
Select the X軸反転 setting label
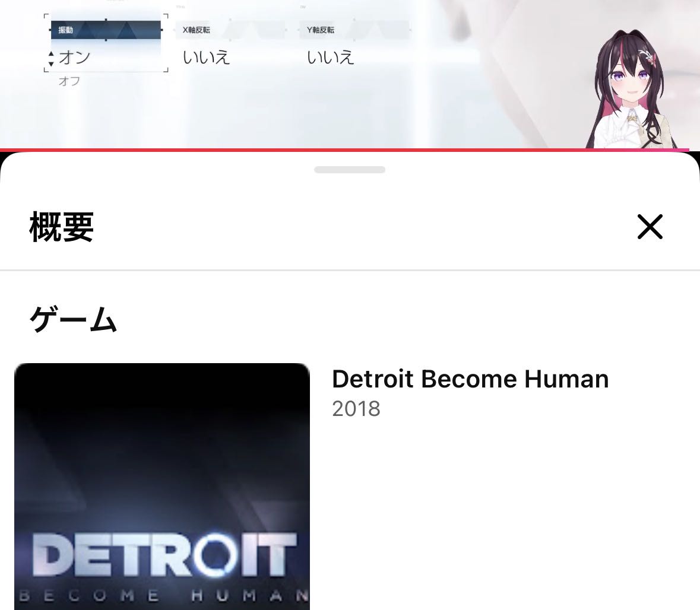click(x=196, y=30)
